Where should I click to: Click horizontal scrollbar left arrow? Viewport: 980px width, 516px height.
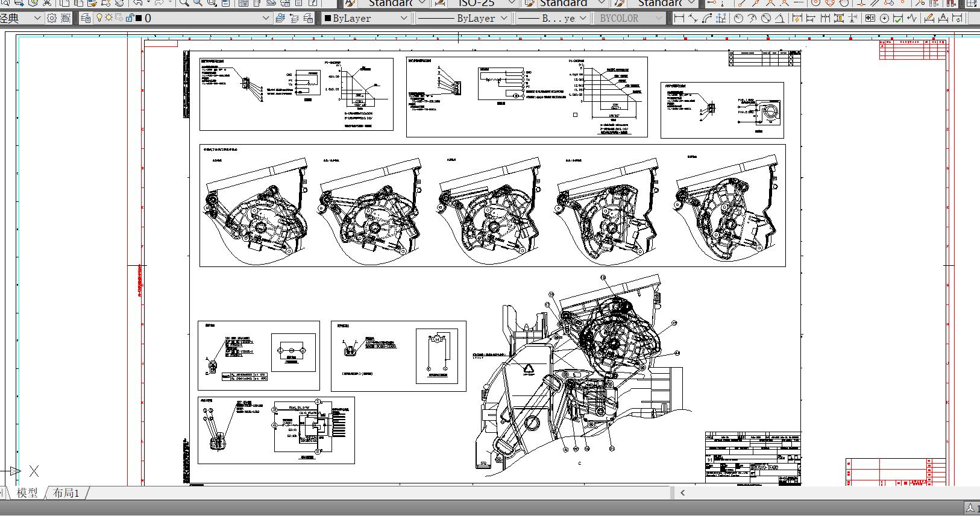click(x=682, y=492)
